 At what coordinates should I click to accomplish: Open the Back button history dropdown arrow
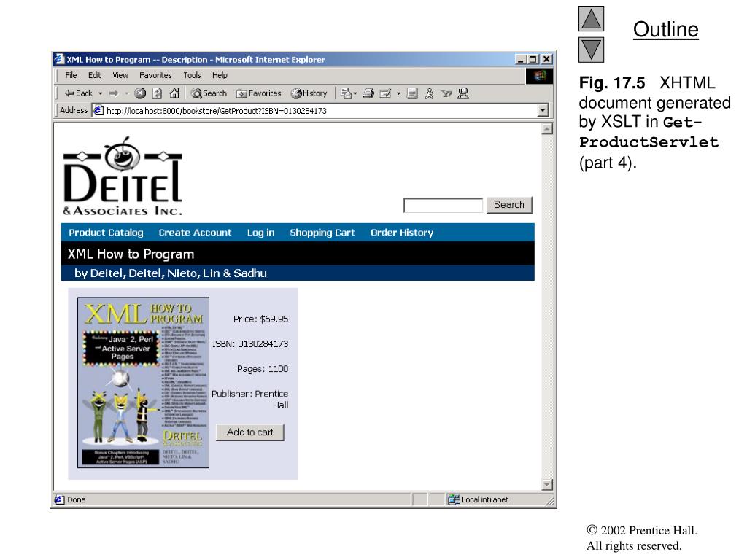[x=101, y=93]
